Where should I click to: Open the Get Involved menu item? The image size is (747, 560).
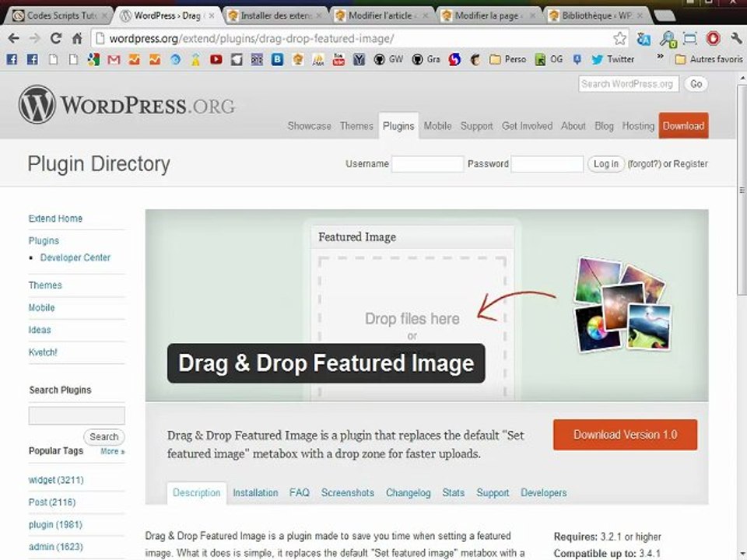(x=527, y=126)
